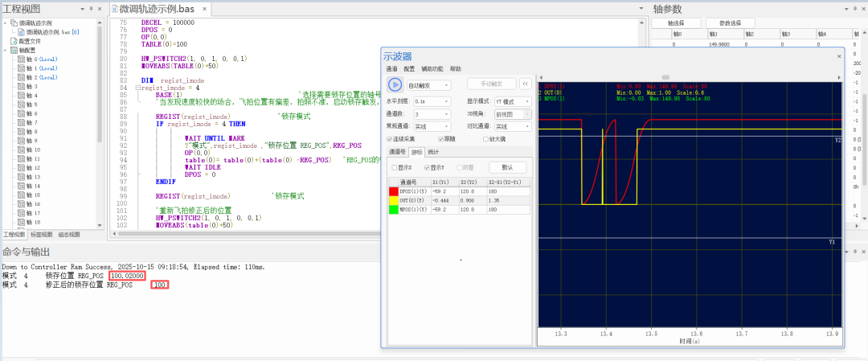
Task: Open the 通道数 dropdown showing 3
Action: tap(432, 114)
